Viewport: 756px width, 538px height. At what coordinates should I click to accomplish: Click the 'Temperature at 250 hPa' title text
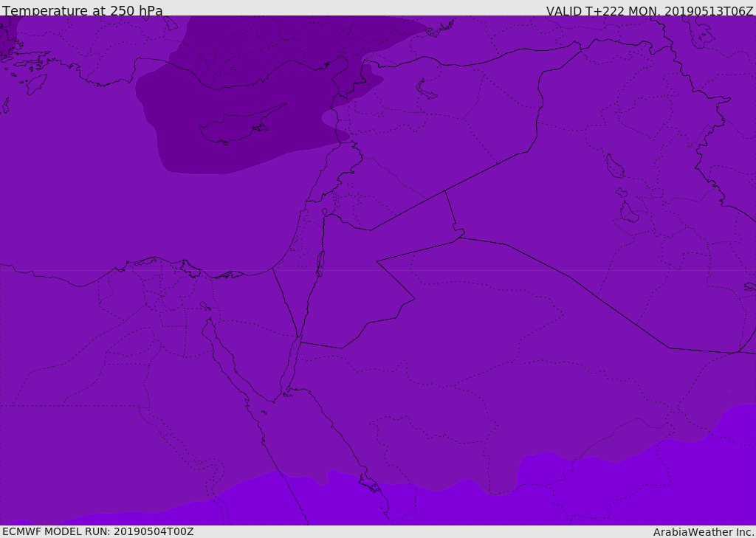click(x=83, y=10)
